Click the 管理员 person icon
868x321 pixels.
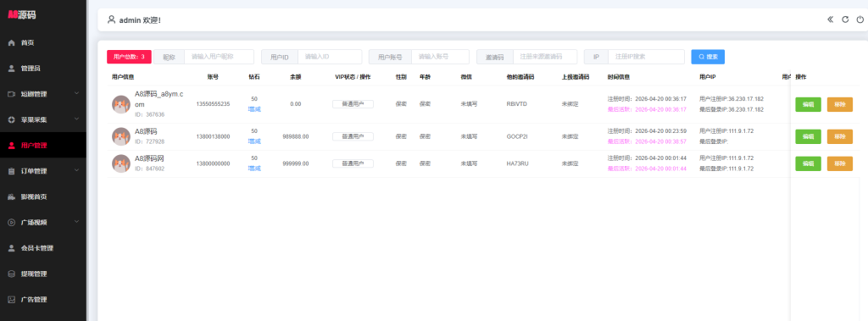(x=12, y=69)
